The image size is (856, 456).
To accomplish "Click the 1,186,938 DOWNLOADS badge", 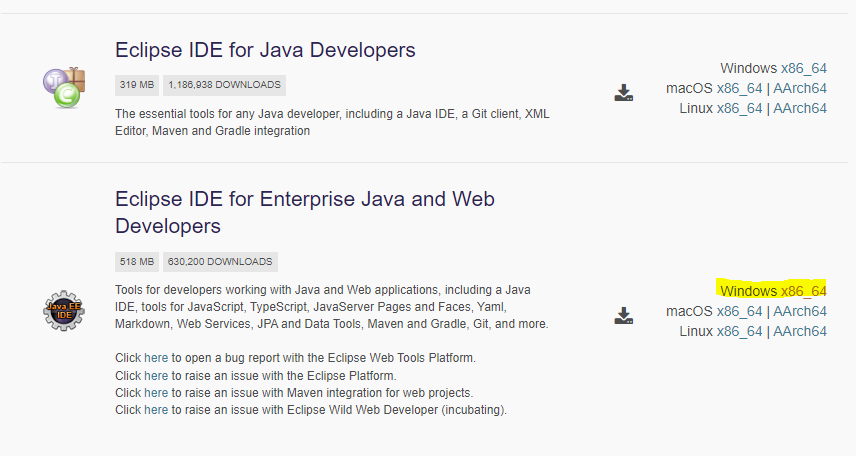I will coord(224,85).
